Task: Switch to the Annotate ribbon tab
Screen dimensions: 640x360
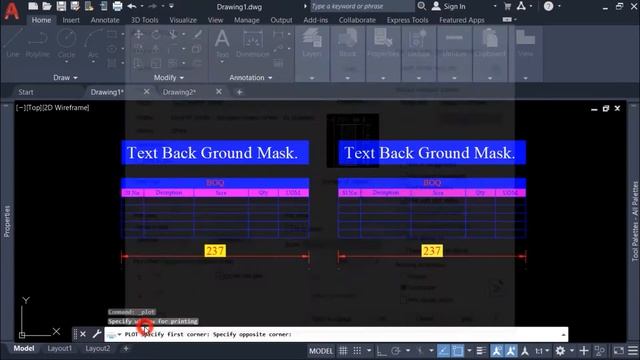Action: coord(105,20)
